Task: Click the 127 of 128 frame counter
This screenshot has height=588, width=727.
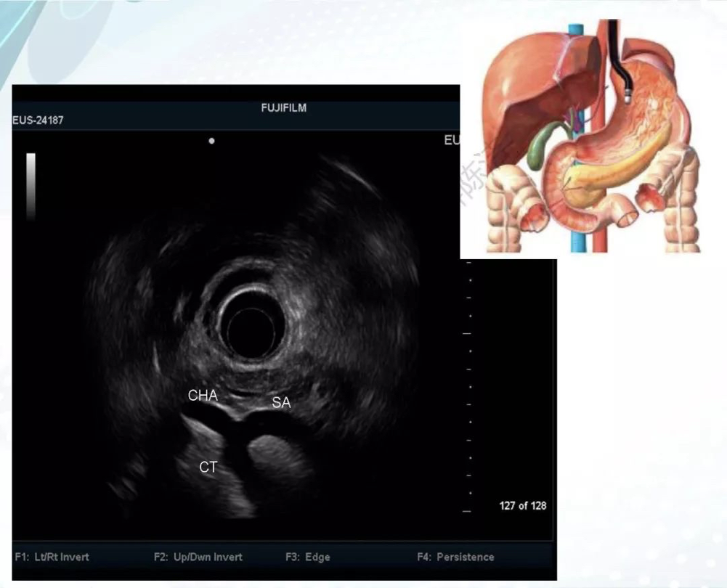Action: coord(522,505)
